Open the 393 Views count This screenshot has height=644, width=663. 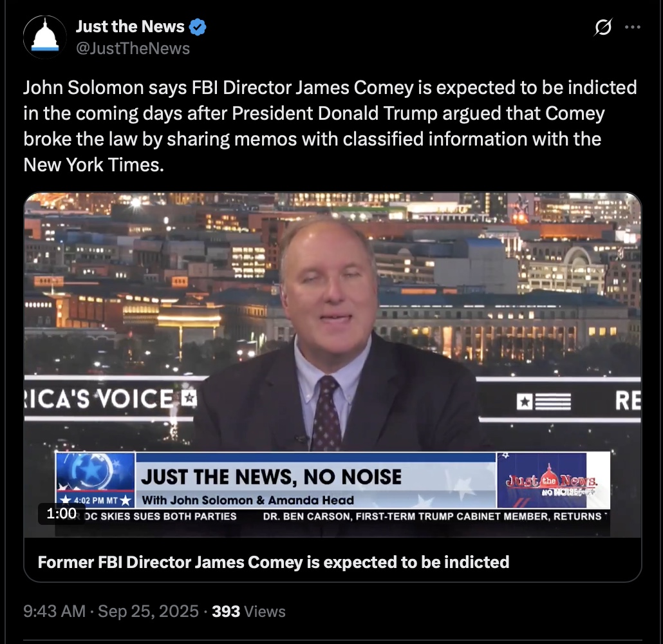(248, 611)
